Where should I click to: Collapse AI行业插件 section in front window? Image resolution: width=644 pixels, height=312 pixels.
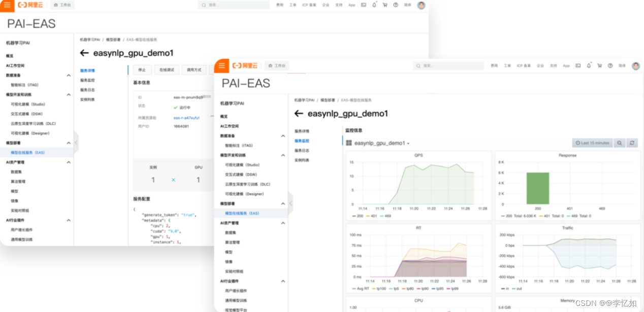[x=283, y=281]
